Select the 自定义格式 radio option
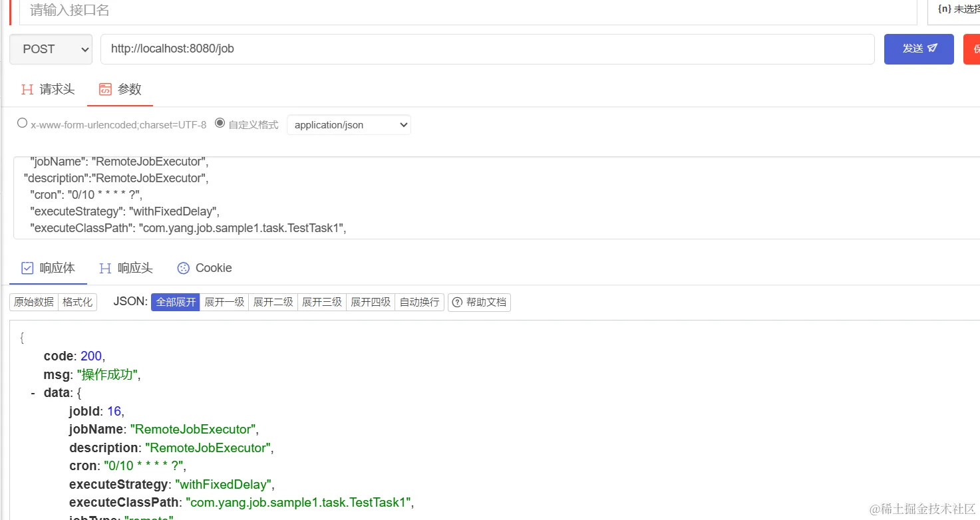This screenshot has width=980, height=520. coord(220,123)
